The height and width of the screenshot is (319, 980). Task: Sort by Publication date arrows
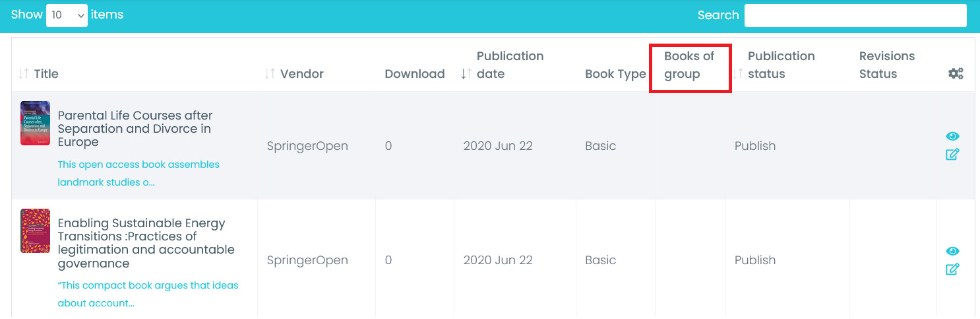(466, 74)
